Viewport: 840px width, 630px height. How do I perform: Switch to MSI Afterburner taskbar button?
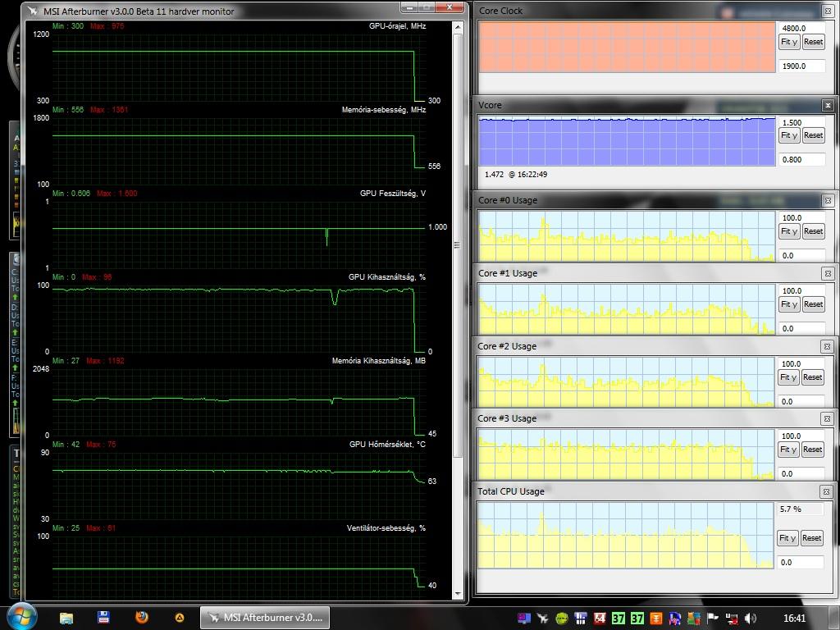coord(265,618)
